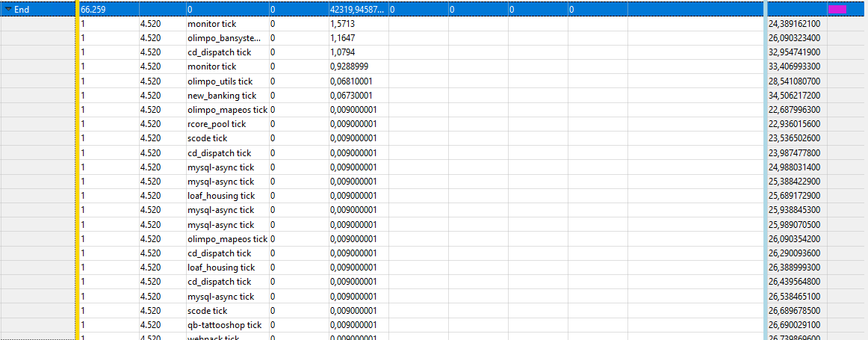Select the timestamp 22,687996300
This screenshot has height=340, width=868.
pyautogui.click(x=795, y=110)
